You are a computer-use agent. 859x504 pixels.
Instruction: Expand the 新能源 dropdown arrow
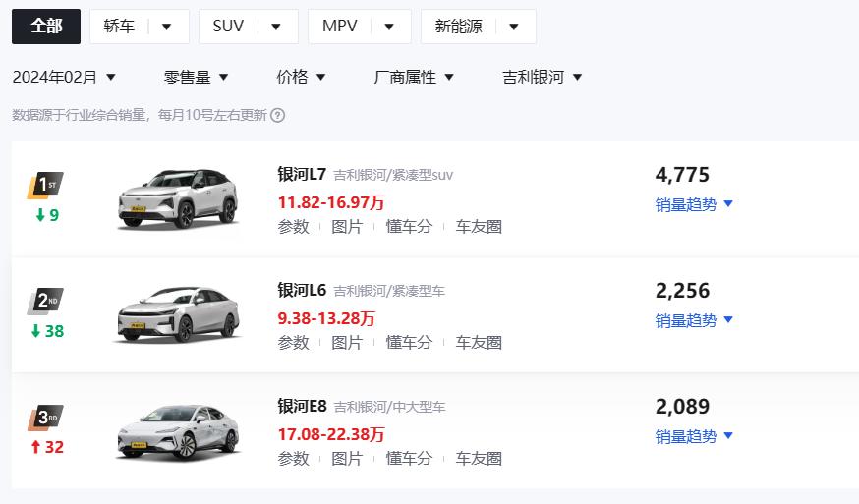[x=513, y=27]
